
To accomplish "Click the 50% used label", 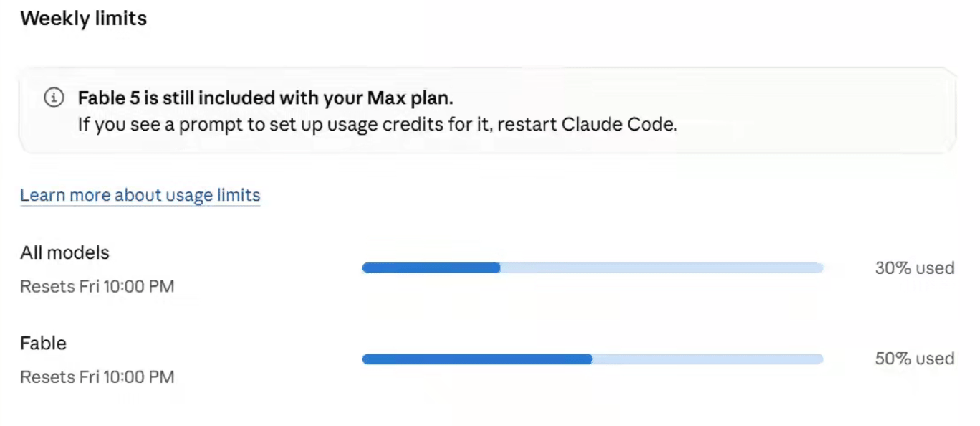I will [915, 359].
